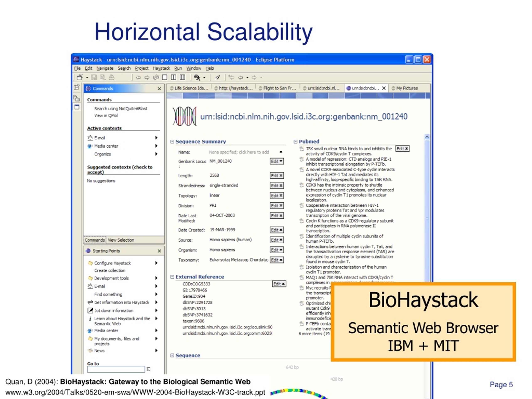This screenshot has height=399, width=532.
Task: Collapse the Pubmed section
Action: [x=295, y=142]
